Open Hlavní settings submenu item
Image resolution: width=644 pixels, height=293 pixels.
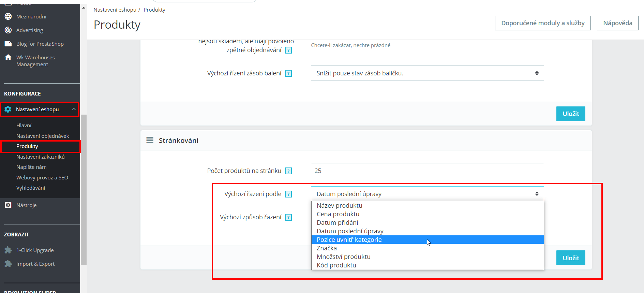point(24,125)
